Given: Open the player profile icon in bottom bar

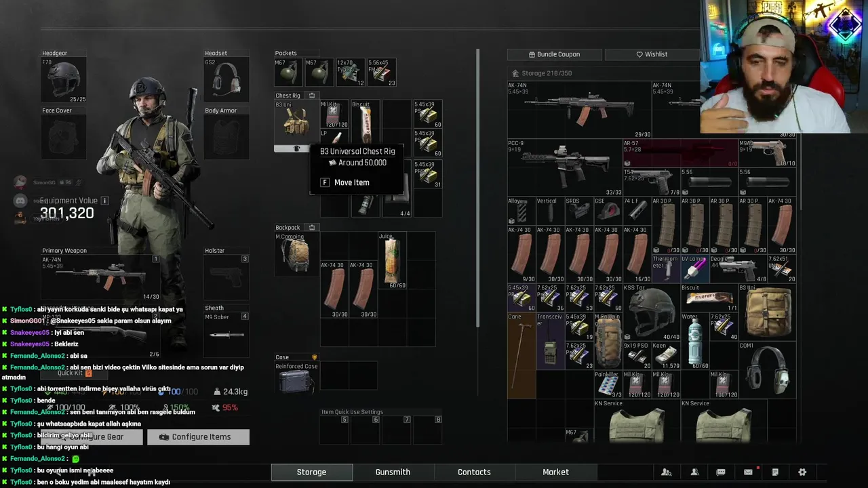Looking at the screenshot, I should (694, 472).
